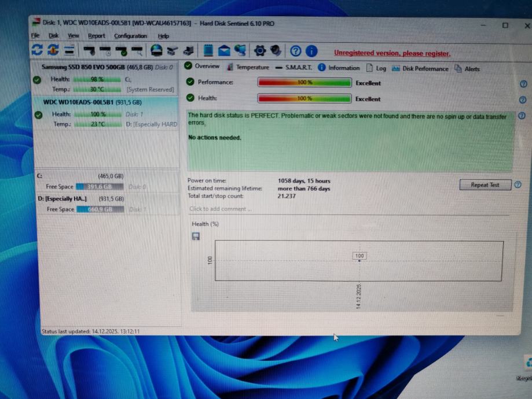Switch to the S.M.A.R.T. tab
The height and width of the screenshot is (399, 532).
(293, 68)
